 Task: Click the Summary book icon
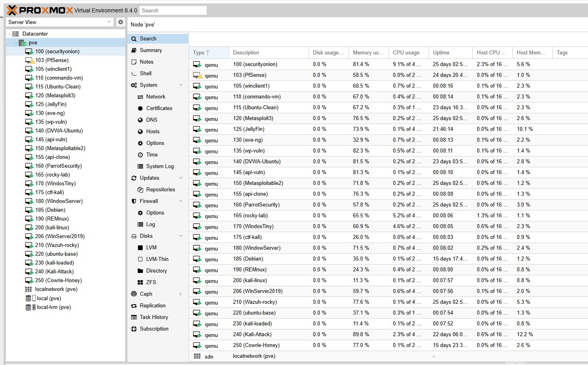point(134,50)
